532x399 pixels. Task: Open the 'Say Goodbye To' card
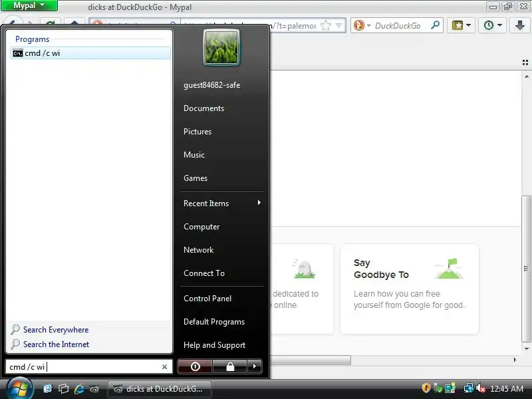tap(410, 289)
